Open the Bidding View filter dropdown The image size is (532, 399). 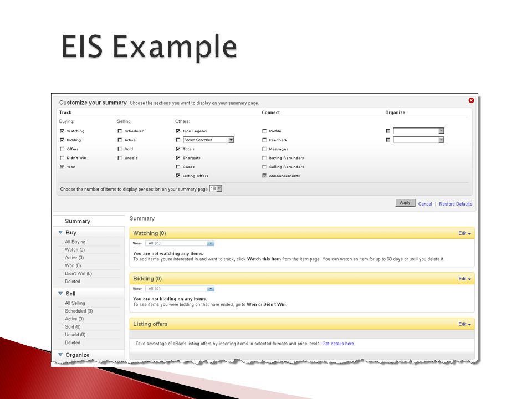click(180, 289)
